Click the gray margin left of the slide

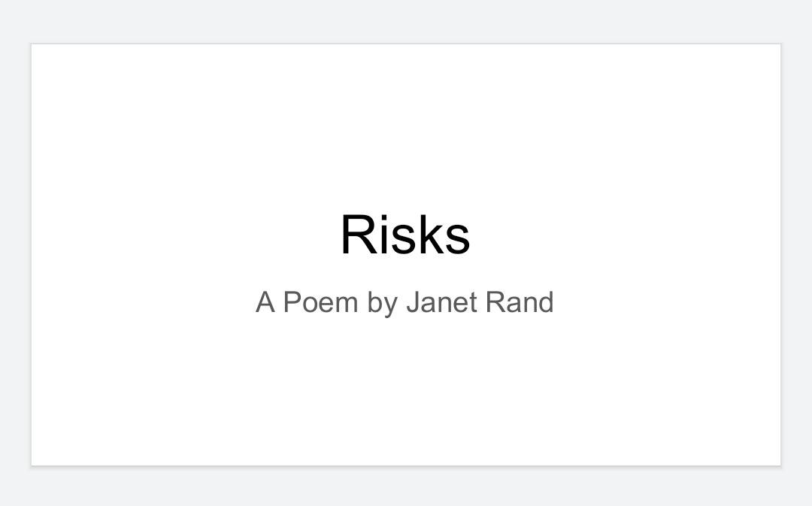[x=15, y=254]
